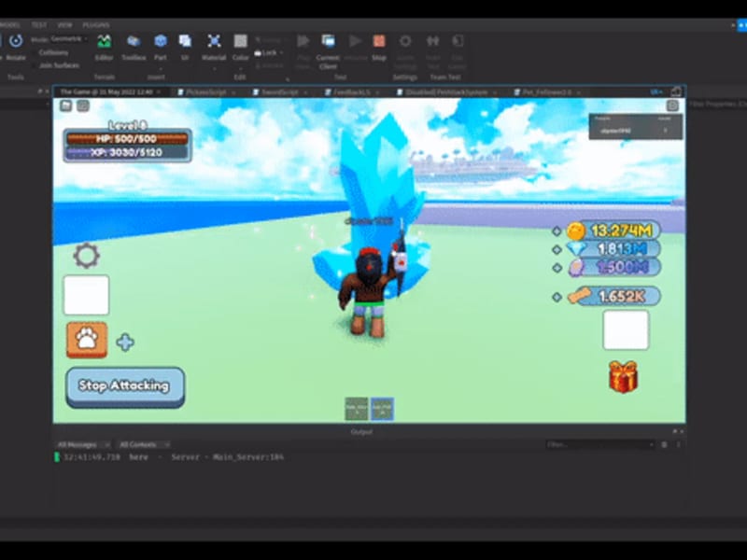The image size is (747, 560).
Task: Stop the play test session
Action: (378, 44)
